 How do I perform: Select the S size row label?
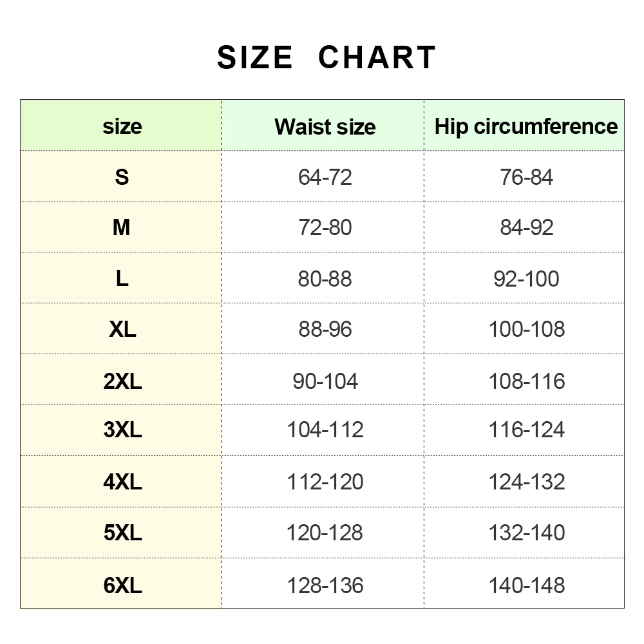pos(122,176)
